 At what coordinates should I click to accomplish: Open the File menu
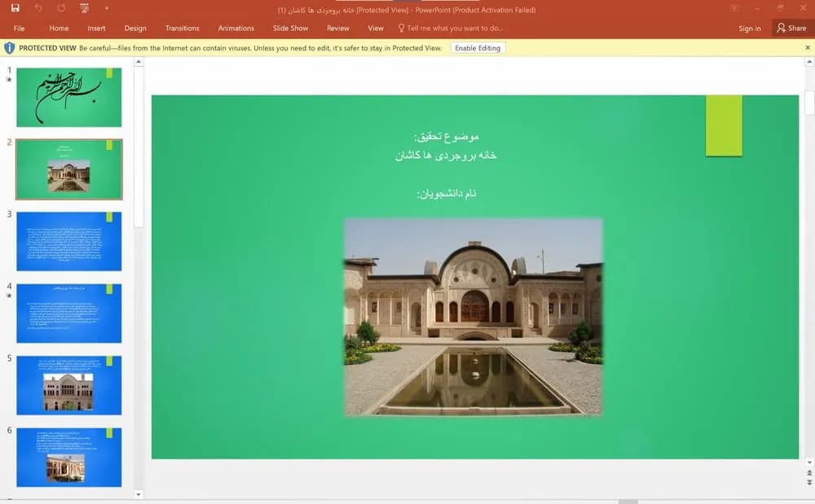pyautogui.click(x=20, y=28)
